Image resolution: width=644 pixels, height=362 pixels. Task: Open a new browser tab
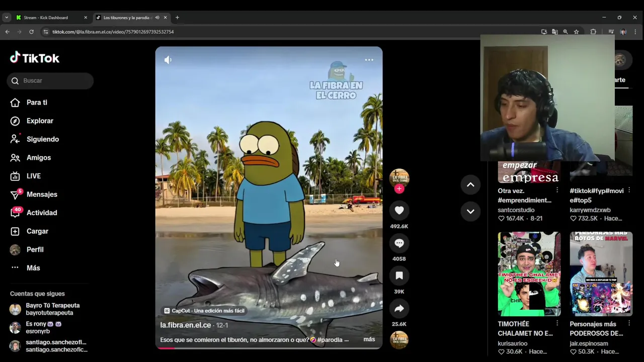[x=177, y=18]
